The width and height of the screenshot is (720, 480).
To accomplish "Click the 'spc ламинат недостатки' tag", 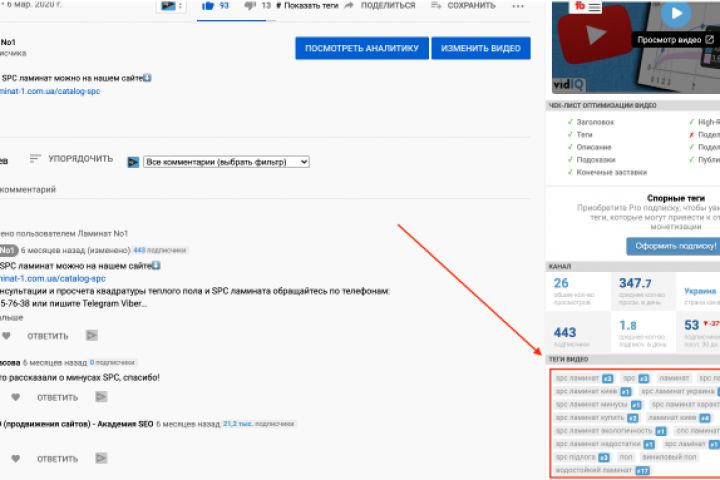I will pyautogui.click(x=598, y=444).
